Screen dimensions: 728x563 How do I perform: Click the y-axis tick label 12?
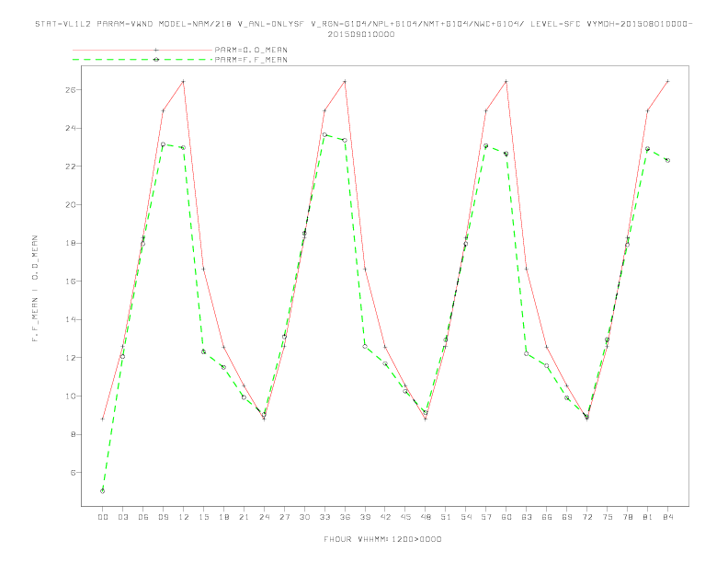(71, 358)
